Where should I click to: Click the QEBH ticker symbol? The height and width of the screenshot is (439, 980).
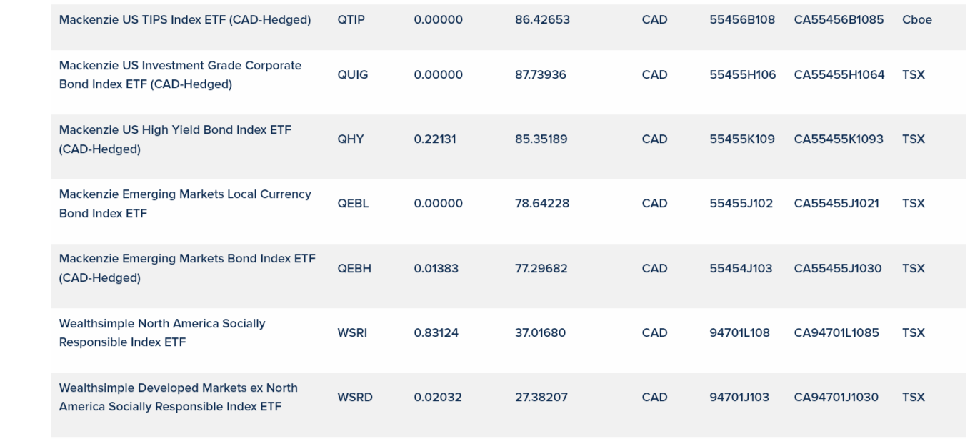354,269
